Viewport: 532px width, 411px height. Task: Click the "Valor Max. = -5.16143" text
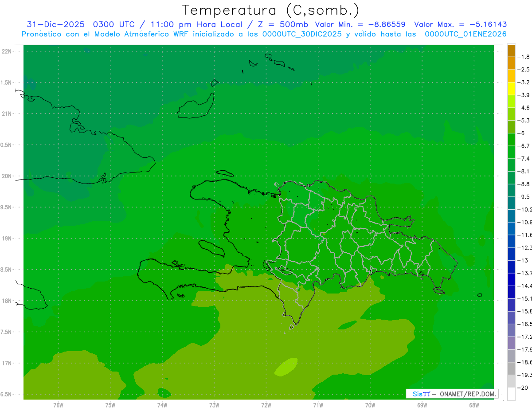pyautogui.click(x=461, y=24)
